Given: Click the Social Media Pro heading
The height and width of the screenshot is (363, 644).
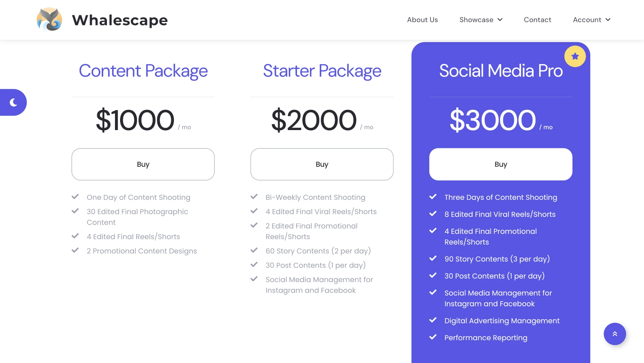Looking at the screenshot, I should (501, 70).
